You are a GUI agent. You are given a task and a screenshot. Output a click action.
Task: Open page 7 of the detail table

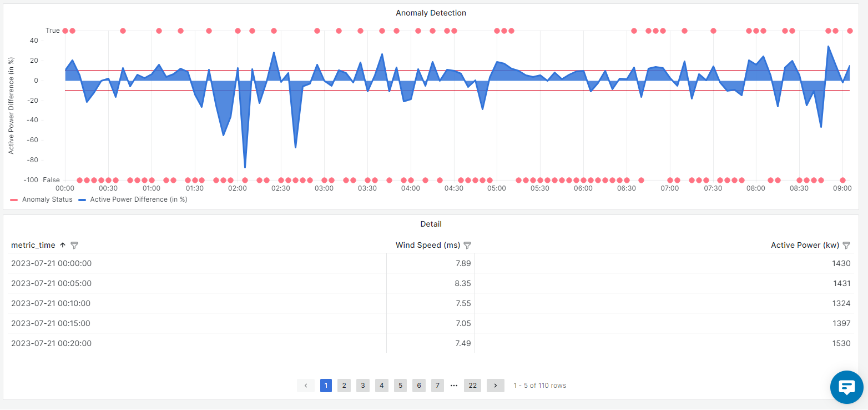(x=437, y=386)
